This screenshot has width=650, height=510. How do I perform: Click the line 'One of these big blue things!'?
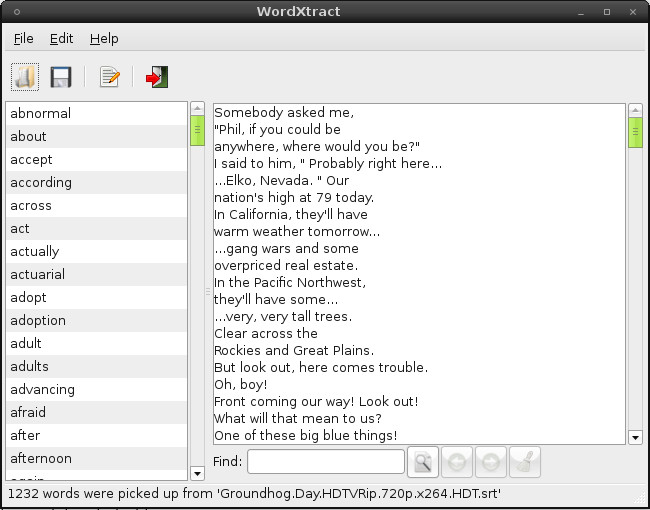click(x=306, y=435)
